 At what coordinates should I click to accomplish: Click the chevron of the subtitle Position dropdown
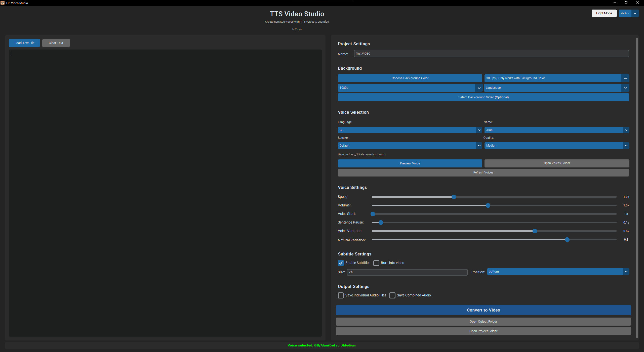pos(626,272)
